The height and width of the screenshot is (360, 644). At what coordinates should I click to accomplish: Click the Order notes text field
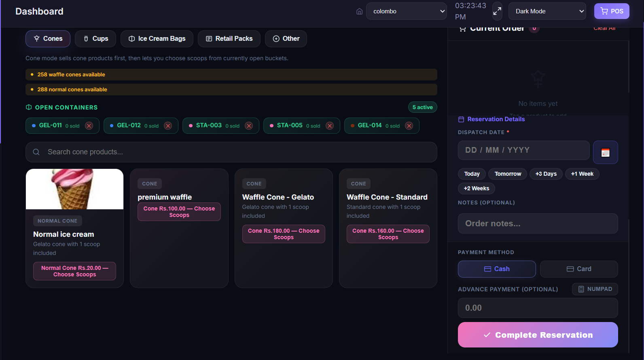click(x=538, y=223)
